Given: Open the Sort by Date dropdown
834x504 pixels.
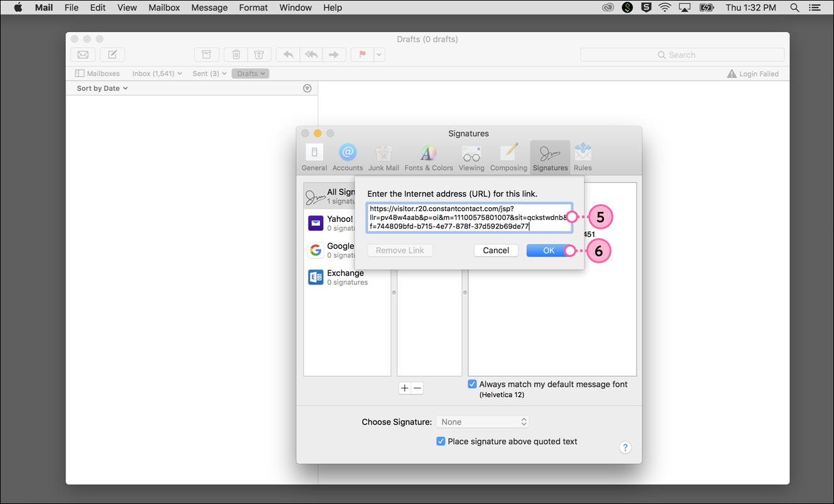Looking at the screenshot, I should tap(102, 89).
